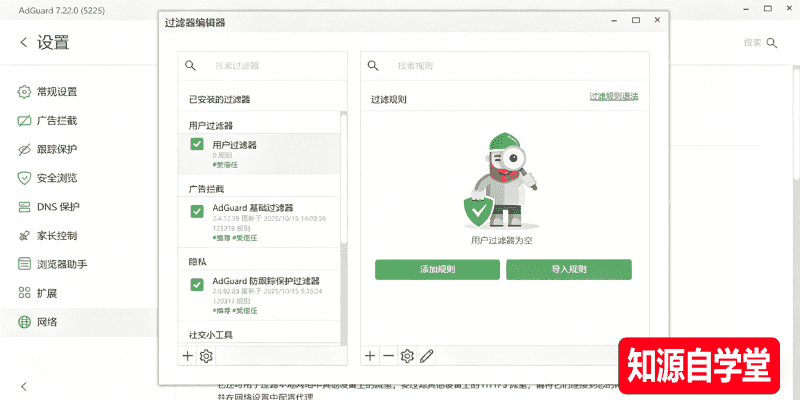The image size is (800, 400).
Task: Remove rule with the minus icon
Action: [x=389, y=356]
